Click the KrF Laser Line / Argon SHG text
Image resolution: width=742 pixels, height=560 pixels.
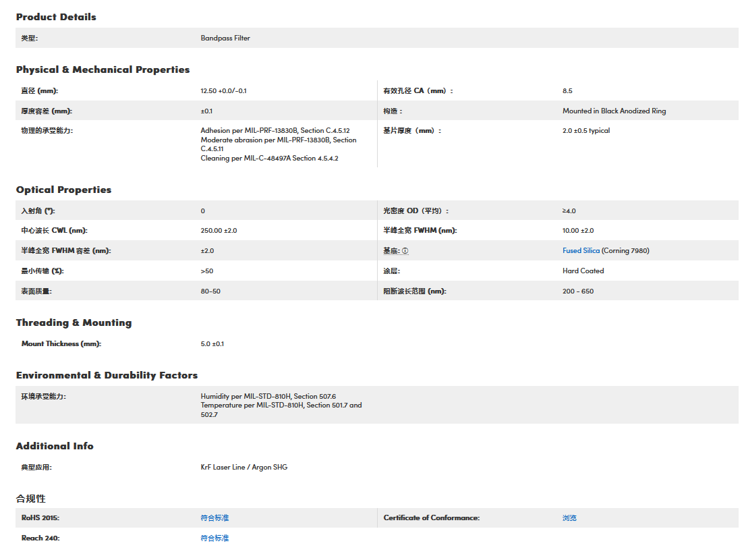[x=244, y=468]
